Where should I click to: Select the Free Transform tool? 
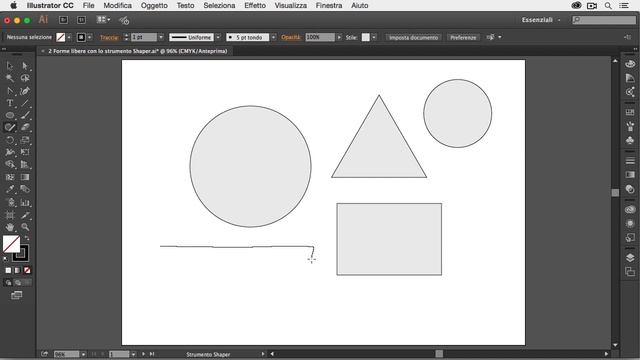pyautogui.click(x=25, y=153)
